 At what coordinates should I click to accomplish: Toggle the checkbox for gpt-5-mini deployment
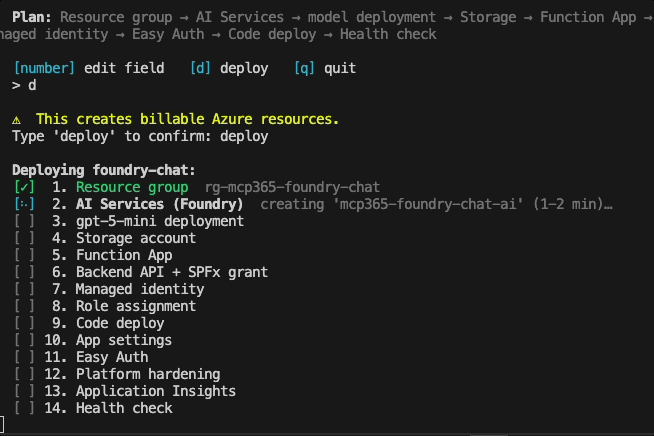25,221
